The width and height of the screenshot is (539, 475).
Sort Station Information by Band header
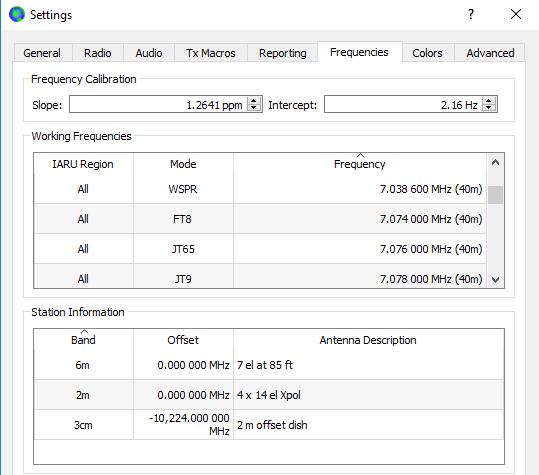(83, 340)
